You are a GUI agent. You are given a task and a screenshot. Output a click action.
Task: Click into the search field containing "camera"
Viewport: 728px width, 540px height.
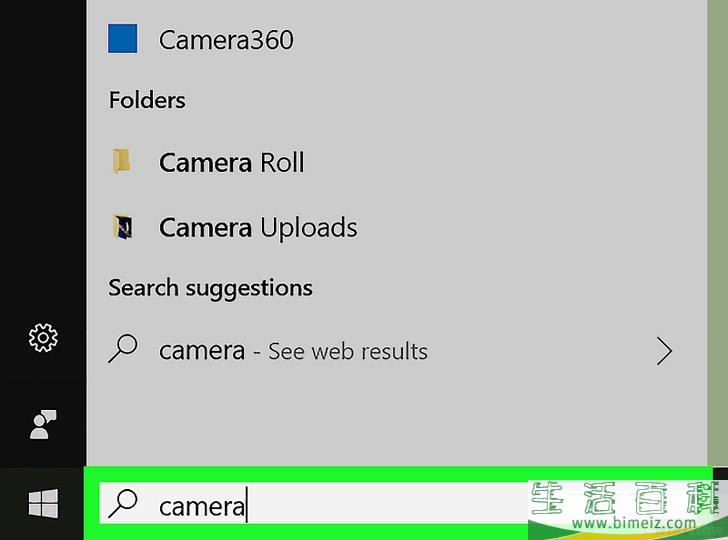click(x=330, y=506)
